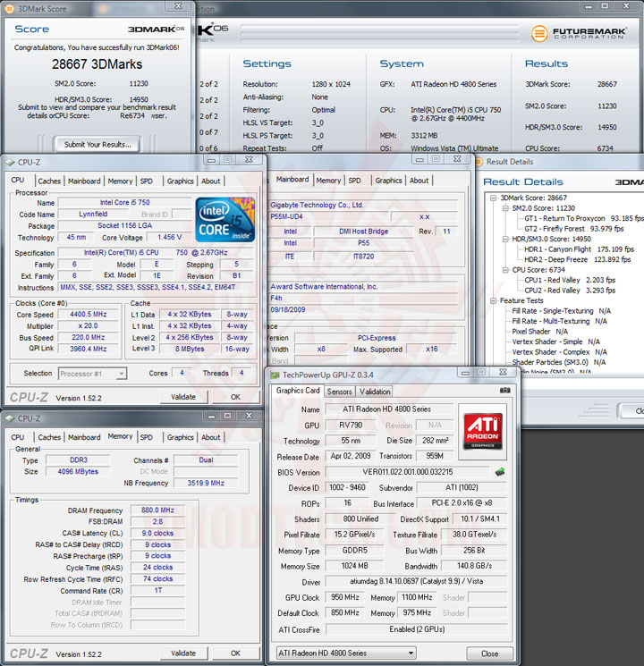The width and height of the screenshot is (644, 666).
Task: Click the GPU-Z screenshot camera icon
Action: point(504,391)
